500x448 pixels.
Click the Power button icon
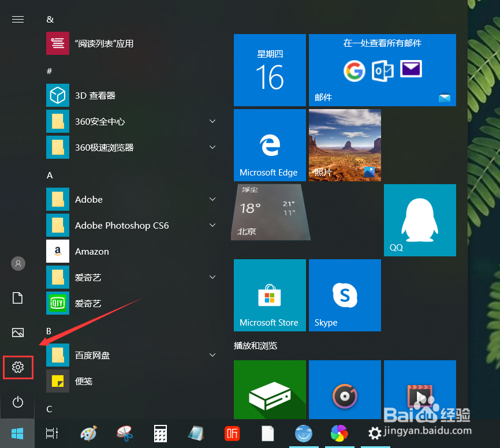pos(18,402)
